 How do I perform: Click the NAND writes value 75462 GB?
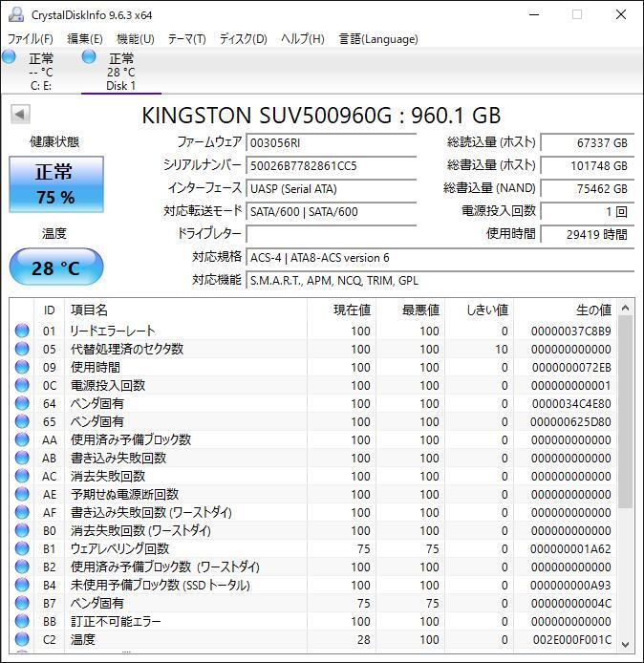(588, 188)
